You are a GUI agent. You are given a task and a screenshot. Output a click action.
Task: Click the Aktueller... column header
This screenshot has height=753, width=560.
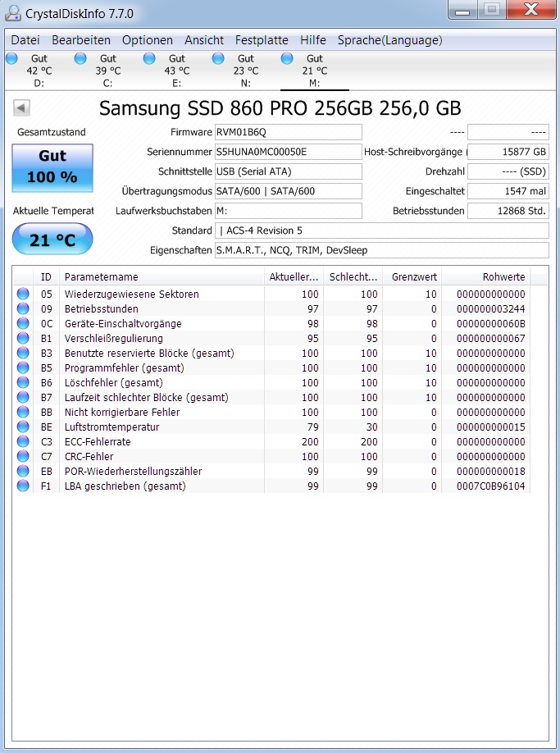[294, 276]
